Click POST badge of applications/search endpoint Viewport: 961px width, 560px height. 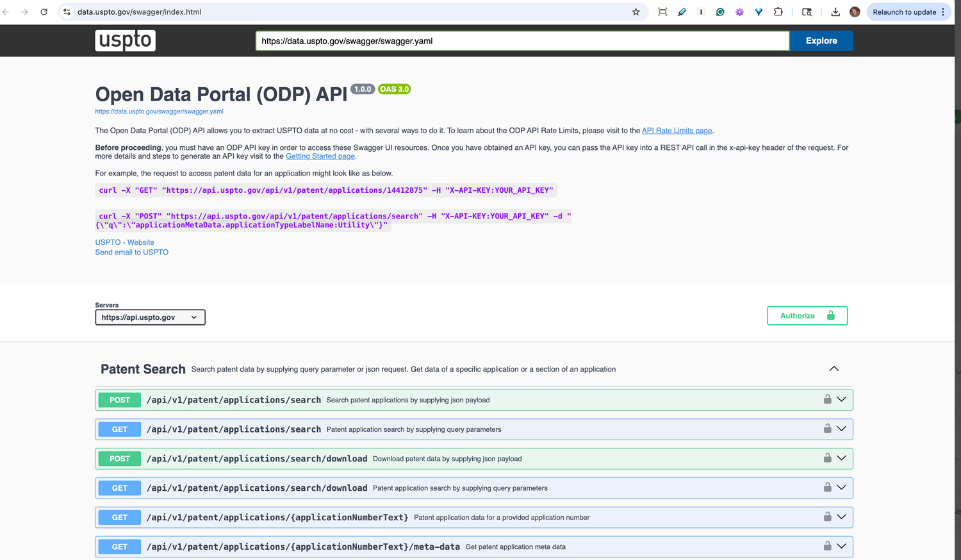click(x=120, y=400)
